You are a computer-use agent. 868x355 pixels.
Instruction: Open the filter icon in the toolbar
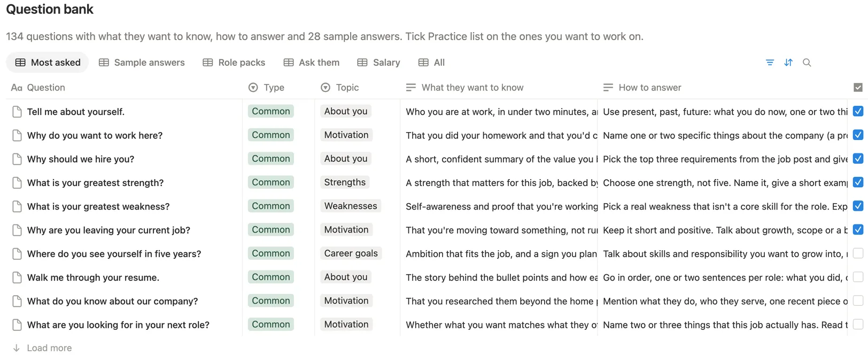770,63
